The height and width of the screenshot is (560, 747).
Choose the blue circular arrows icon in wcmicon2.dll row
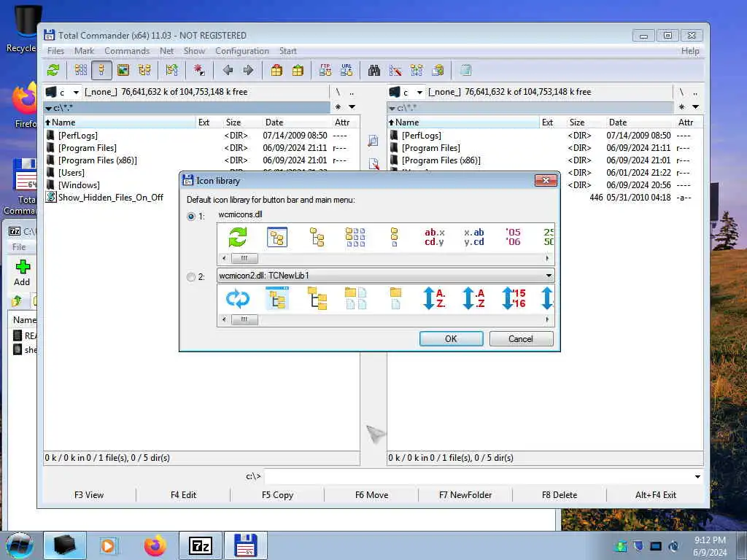tap(237, 298)
